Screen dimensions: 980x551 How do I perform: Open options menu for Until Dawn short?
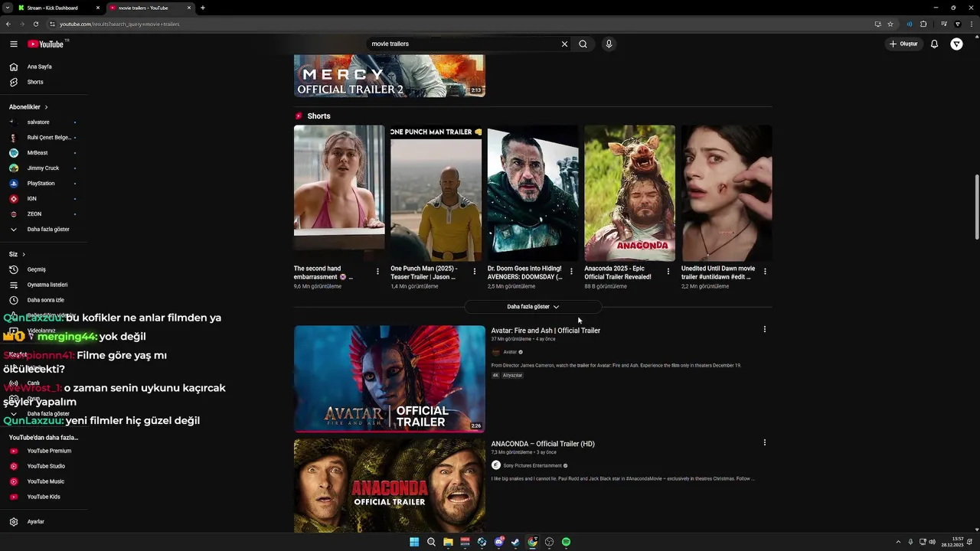tap(765, 272)
